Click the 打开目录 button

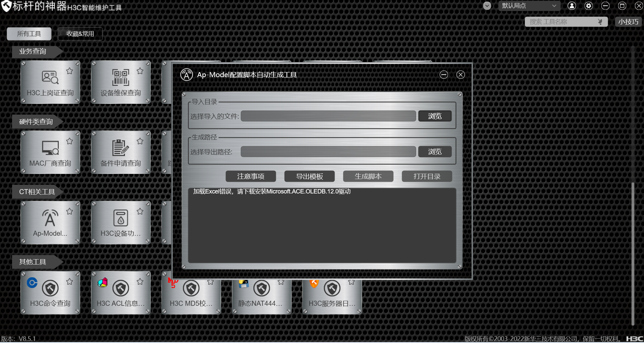[427, 176]
